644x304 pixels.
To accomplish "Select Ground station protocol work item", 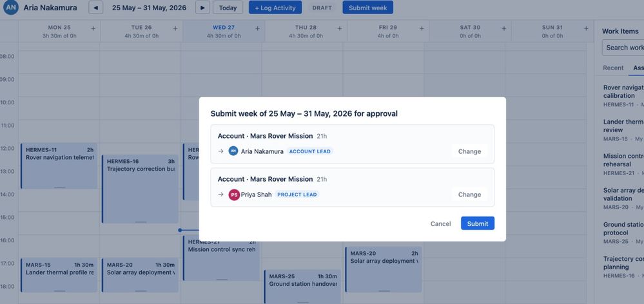I will (x=623, y=233).
